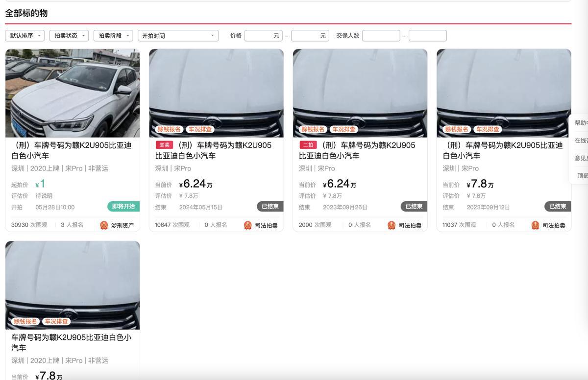Image resolution: width=588 pixels, height=380 pixels.
Task: Click the red 二拍 tag
Action: (308, 145)
